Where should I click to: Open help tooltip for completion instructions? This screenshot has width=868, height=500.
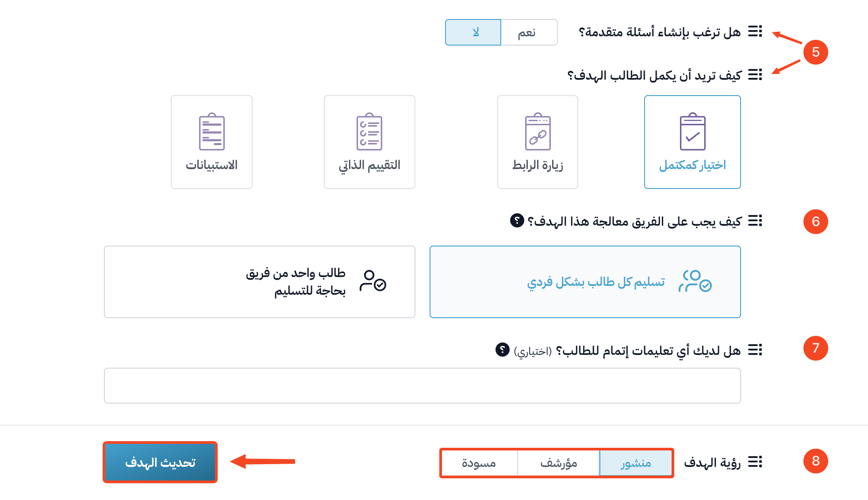pyautogui.click(x=502, y=350)
